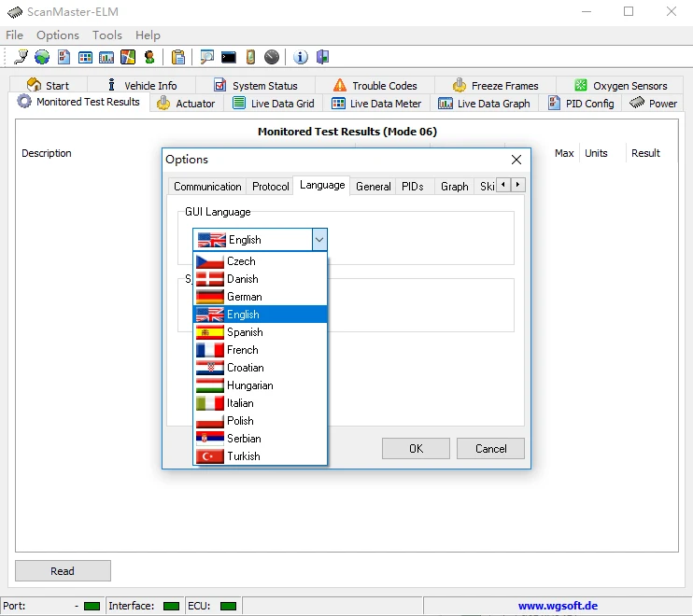
Task: Select highlighted English list entry
Action: coord(261,314)
